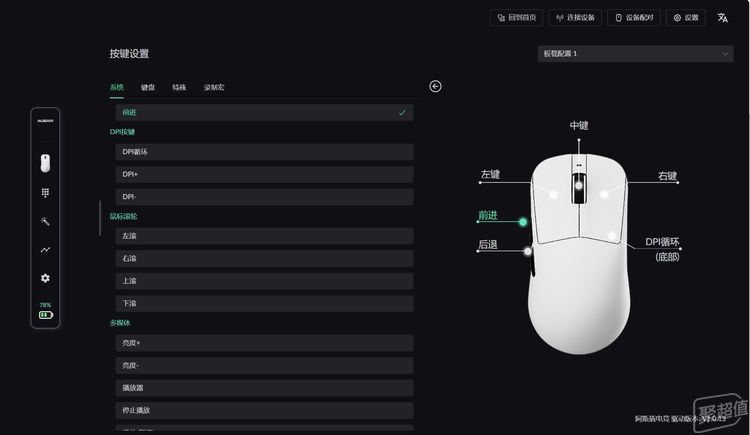The image size is (750, 435).
Task: Switch language with the translate icon
Action: [722, 18]
